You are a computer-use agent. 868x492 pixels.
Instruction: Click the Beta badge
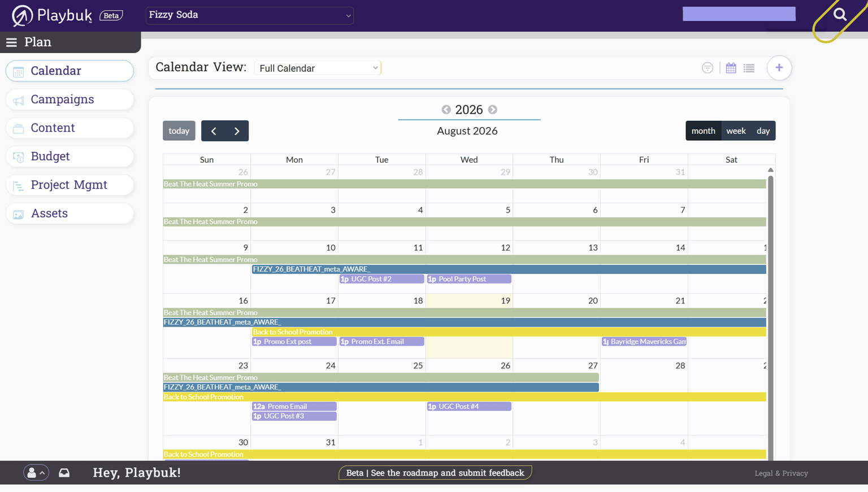111,15
